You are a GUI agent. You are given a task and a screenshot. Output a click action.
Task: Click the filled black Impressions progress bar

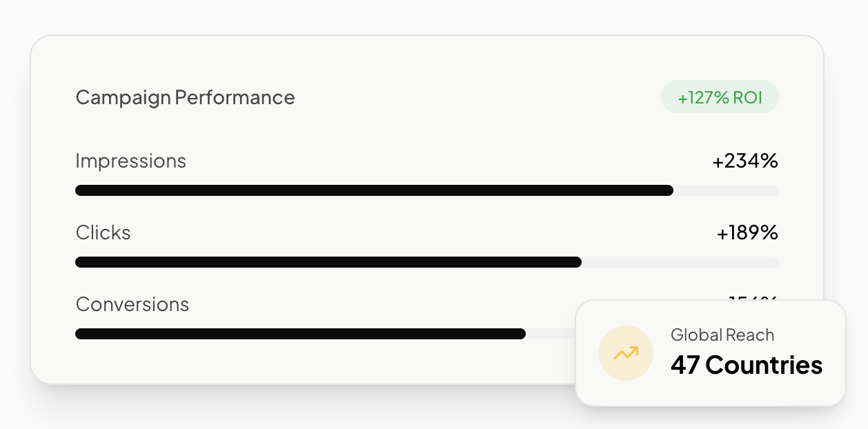pyautogui.click(x=374, y=190)
